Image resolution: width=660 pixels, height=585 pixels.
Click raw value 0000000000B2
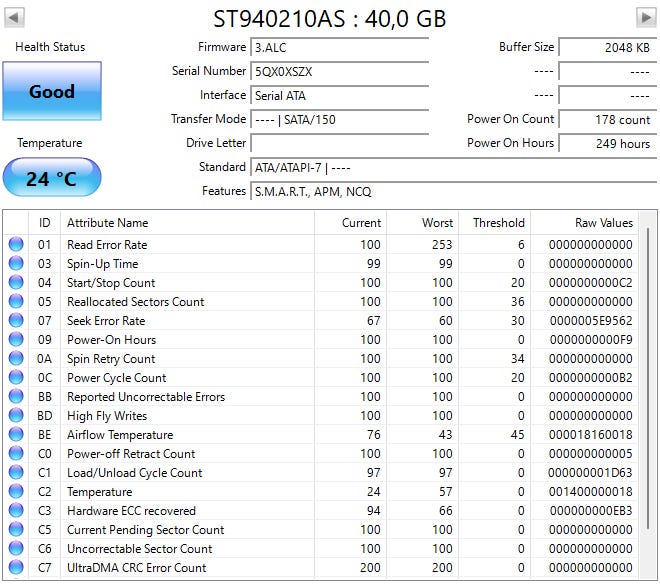click(591, 378)
